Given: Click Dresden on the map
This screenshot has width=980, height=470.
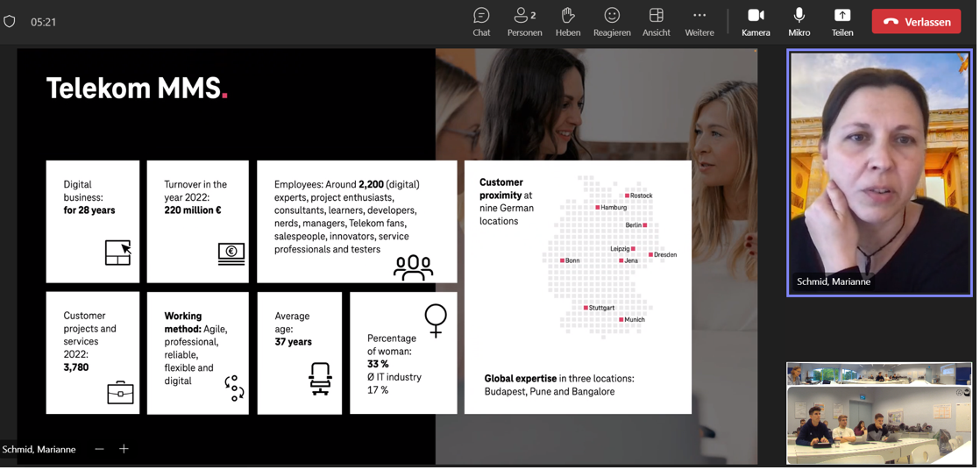Looking at the screenshot, I should coord(663,255).
